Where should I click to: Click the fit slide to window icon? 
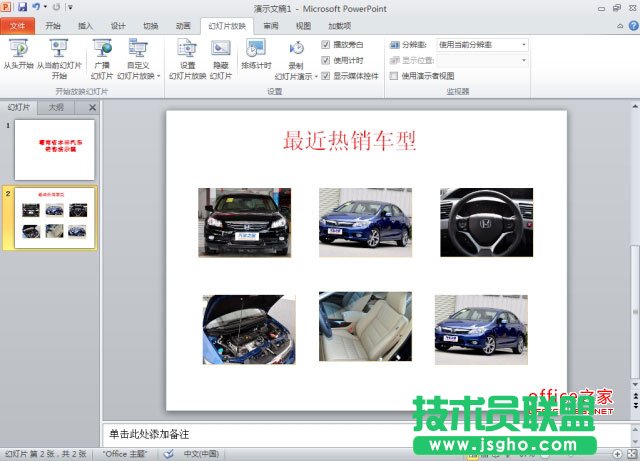(x=632, y=454)
